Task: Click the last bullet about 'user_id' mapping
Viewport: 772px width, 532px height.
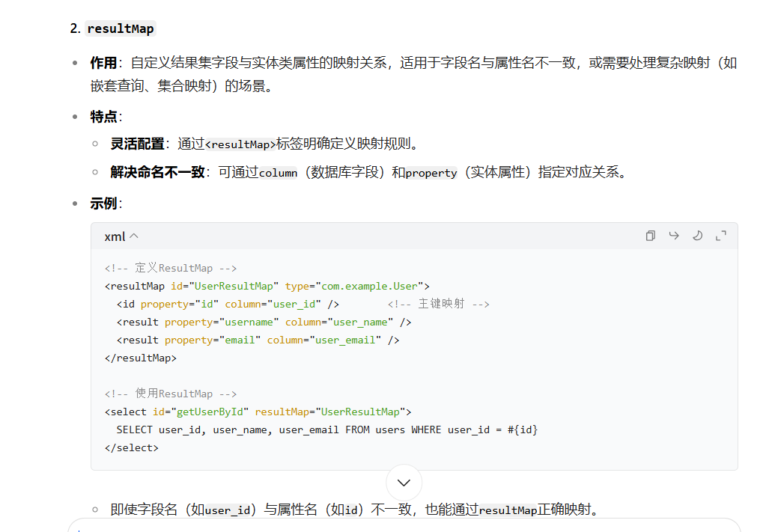Action: (354, 510)
